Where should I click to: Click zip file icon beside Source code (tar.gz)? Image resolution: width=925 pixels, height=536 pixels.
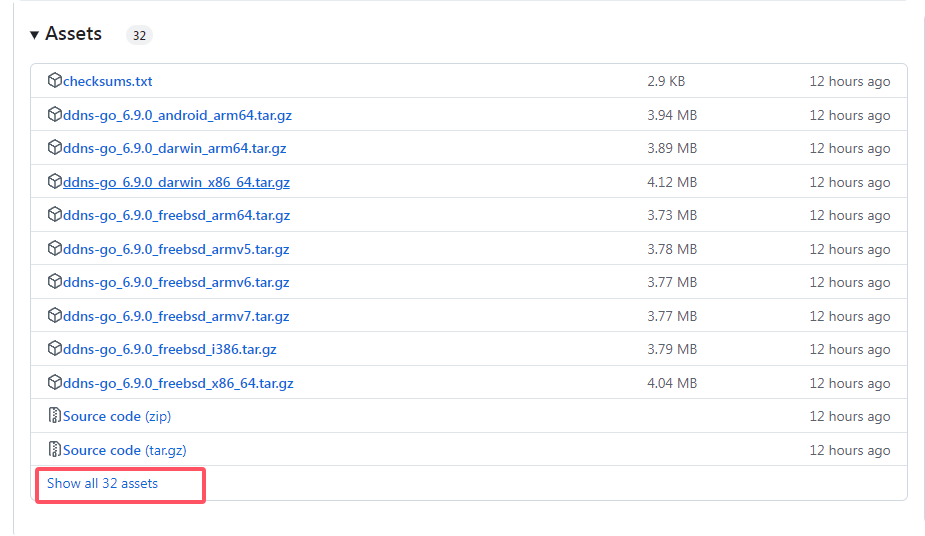[x=54, y=449]
